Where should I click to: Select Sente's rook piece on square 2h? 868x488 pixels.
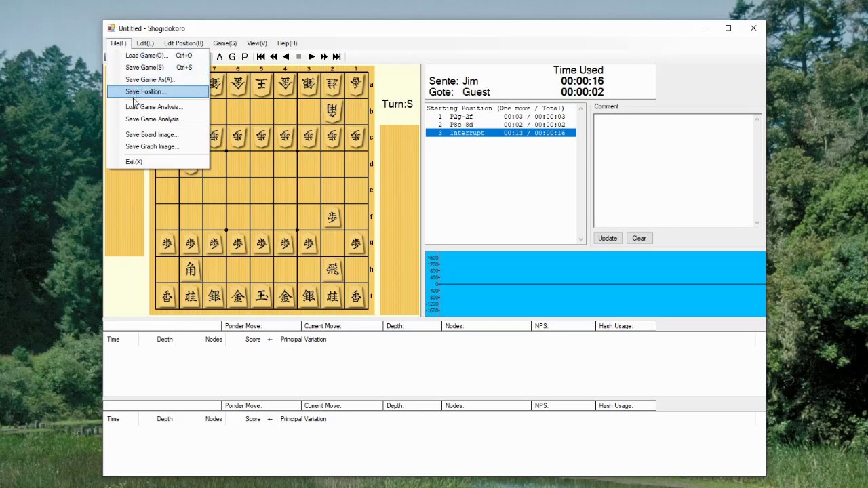[332, 270]
